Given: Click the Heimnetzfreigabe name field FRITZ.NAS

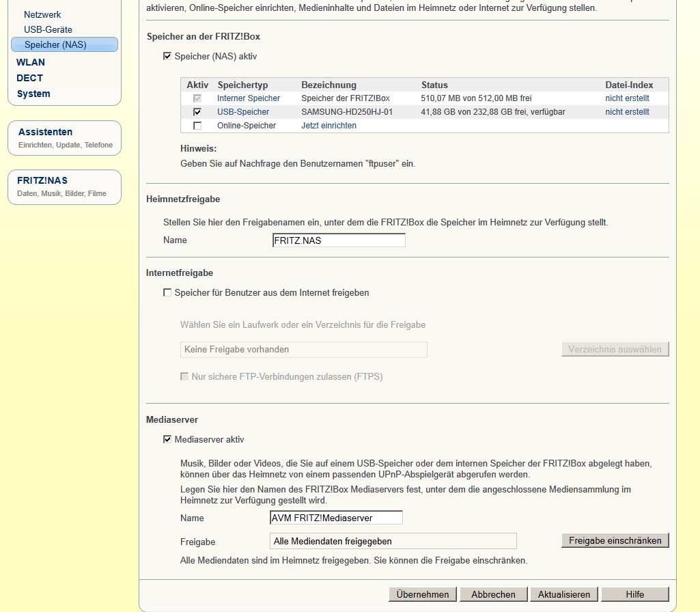Looking at the screenshot, I should coord(338,240).
